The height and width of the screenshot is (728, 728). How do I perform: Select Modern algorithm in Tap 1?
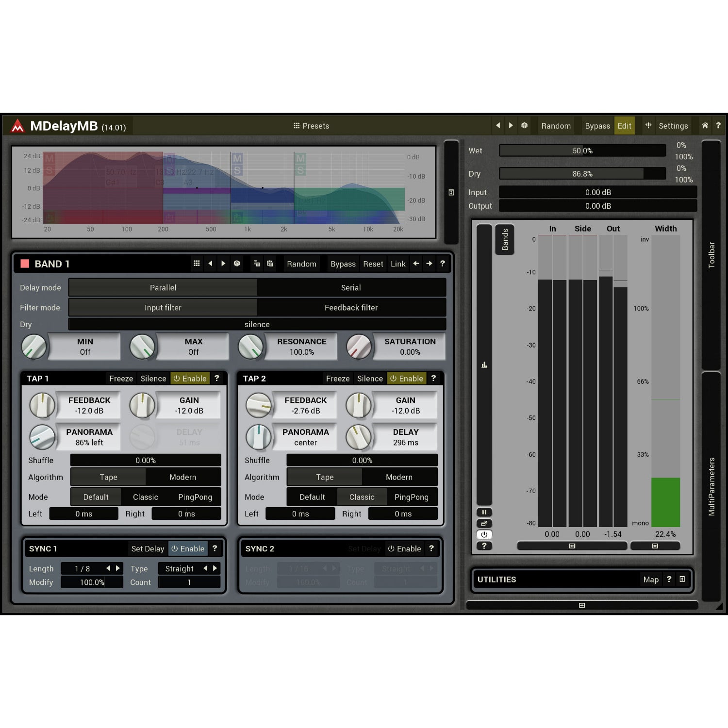click(183, 477)
